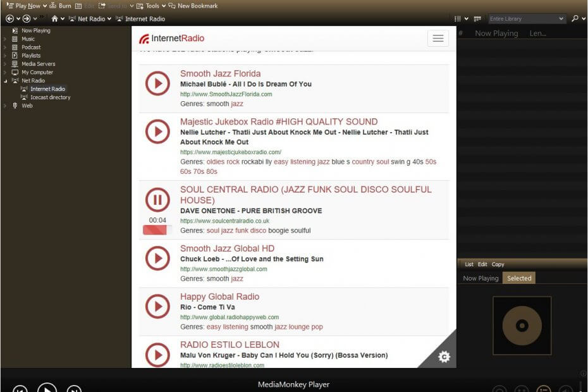Click the player's previous track button

pos(20,389)
